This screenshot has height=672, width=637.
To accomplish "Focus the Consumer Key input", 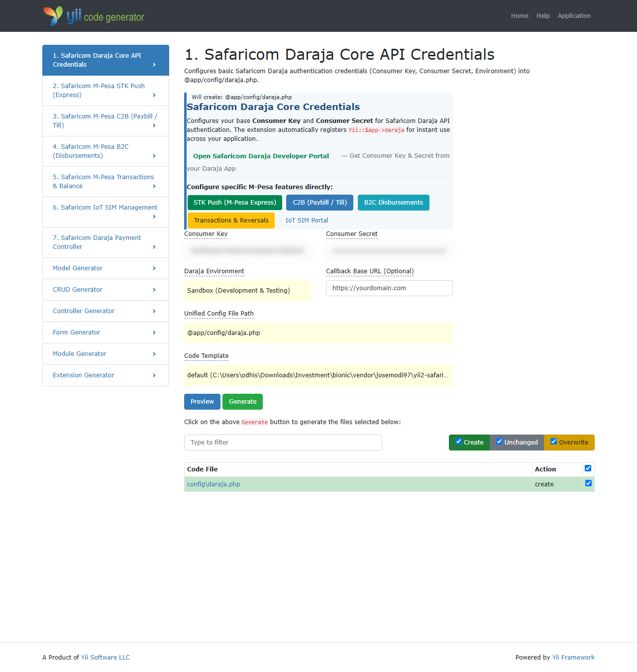I will 248,251.
